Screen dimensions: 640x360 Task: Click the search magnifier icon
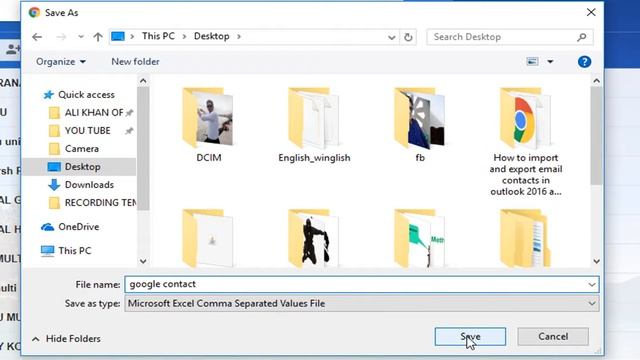tap(582, 37)
